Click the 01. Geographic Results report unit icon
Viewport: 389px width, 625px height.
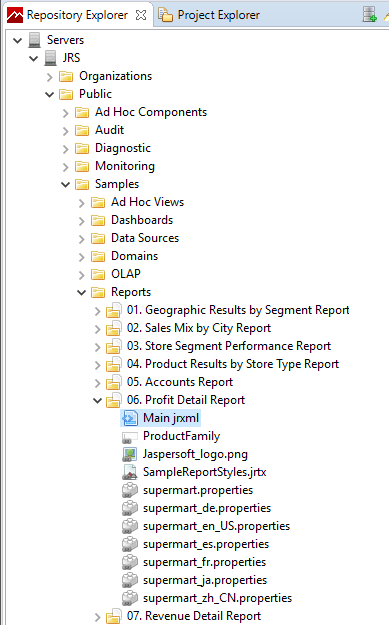click(114, 310)
